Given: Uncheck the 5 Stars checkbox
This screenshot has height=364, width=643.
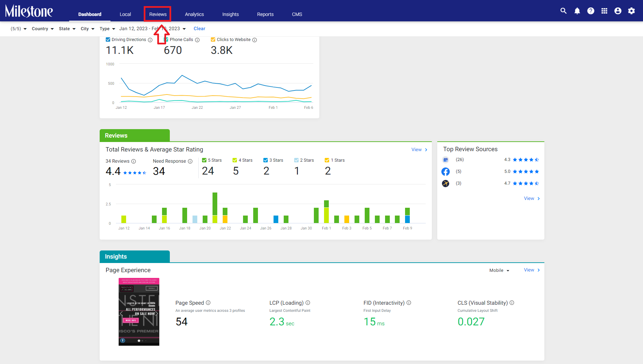Looking at the screenshot, I should click(x=204, y=160).
